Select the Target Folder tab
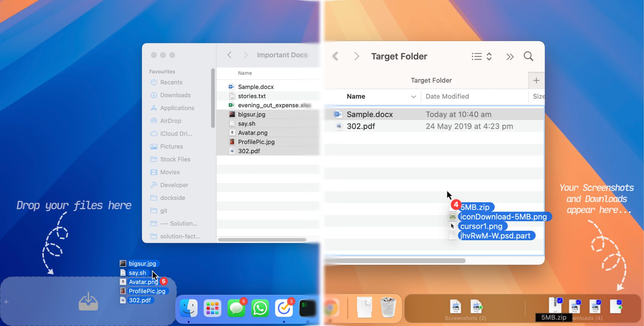 coord(431,81)
